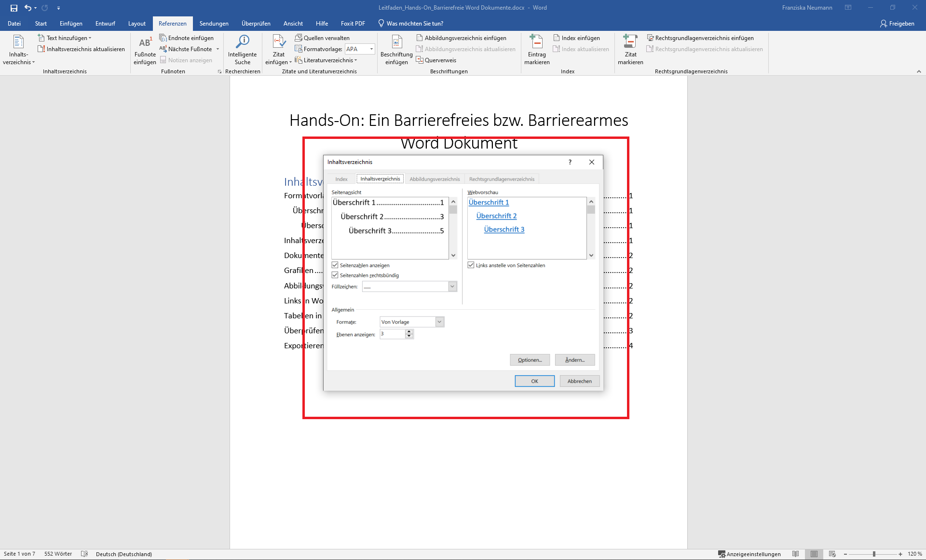Confirm the dialog with OK
This screenshot has width=926, height=560.
pos(534,381)
